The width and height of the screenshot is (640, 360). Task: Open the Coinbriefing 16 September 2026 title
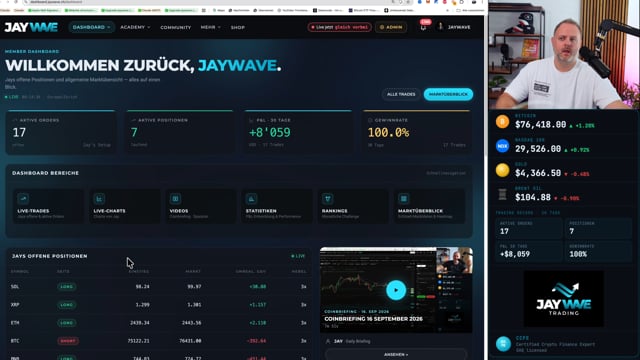tap(373, 319)
